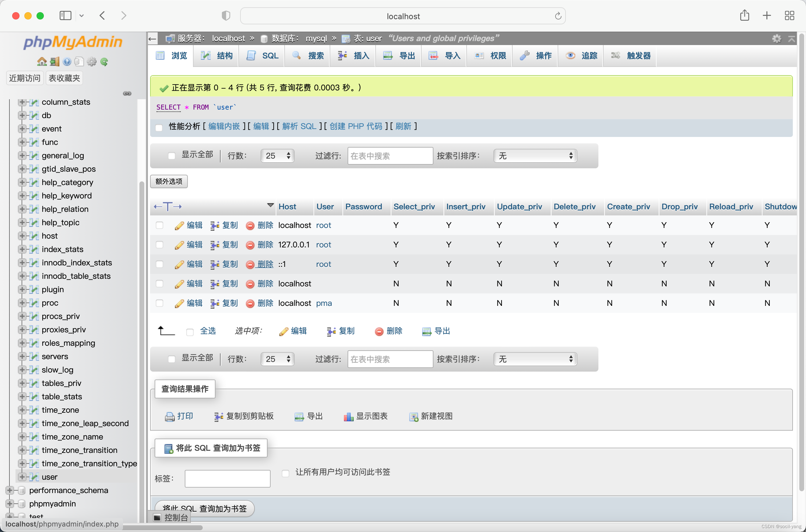The width and height of the screenshot is (806, 532).
Task: Click the reload navigation panel icon
Action: tap(104, 61)
